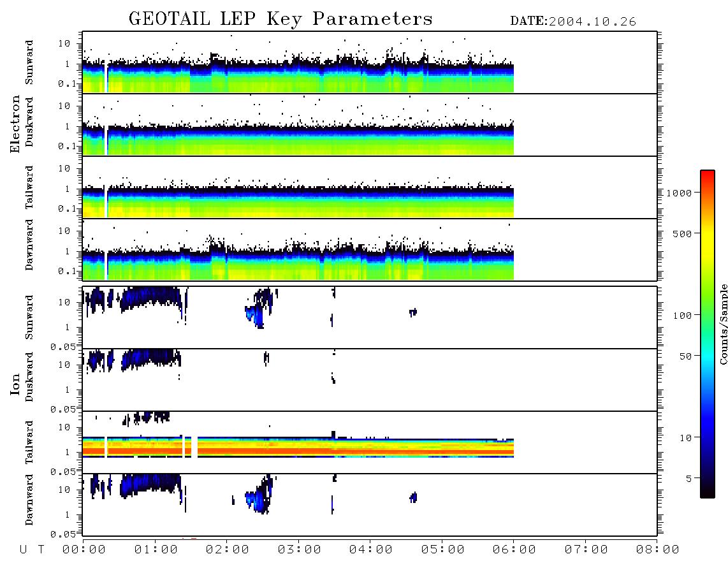Click the Ion "Dawnward" panel label

(x=29, y=500)
